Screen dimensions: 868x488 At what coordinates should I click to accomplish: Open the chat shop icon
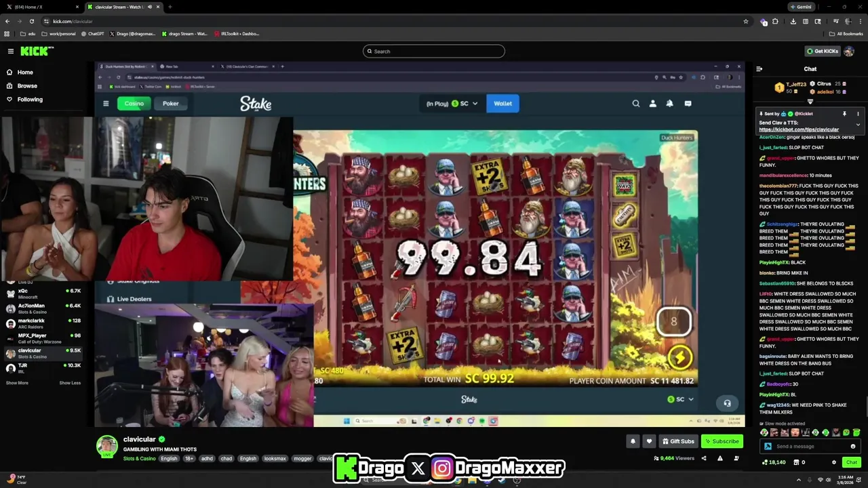coord(797,462)
